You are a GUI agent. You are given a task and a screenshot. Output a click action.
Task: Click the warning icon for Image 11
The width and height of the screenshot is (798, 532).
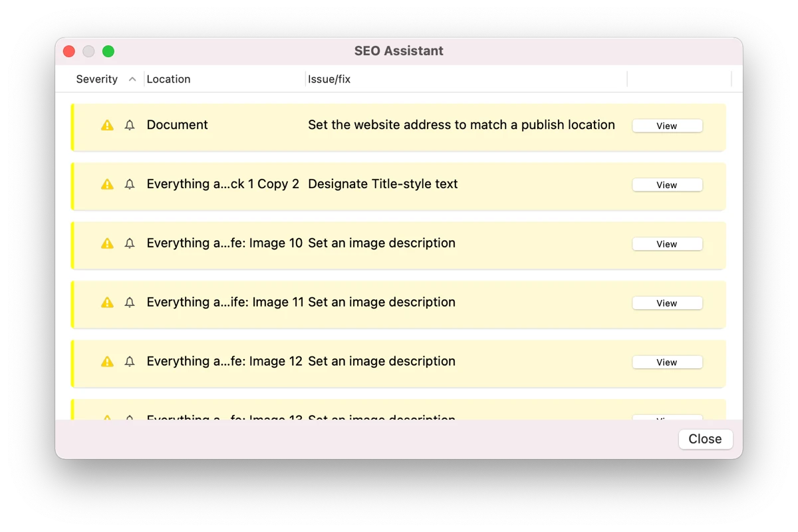107,303
